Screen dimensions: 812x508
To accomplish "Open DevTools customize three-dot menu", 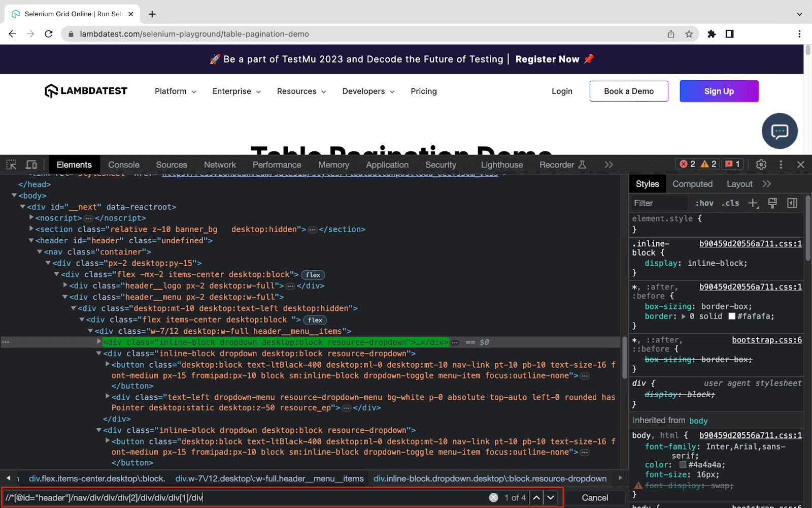I will [781, 165].
